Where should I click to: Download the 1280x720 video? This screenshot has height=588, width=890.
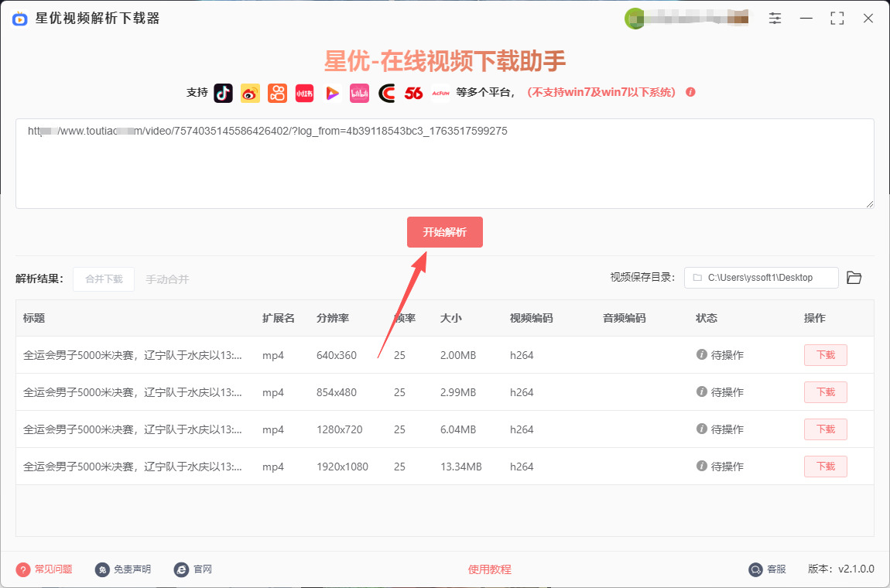[x=825, y=429]
